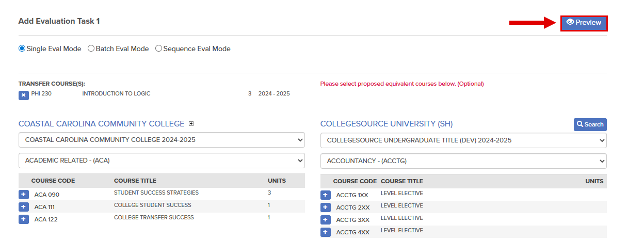644x240 pixels.
Task: Open the Coastal Carolina Community College link
Action: pyautogui.click(x=101, y=124)
